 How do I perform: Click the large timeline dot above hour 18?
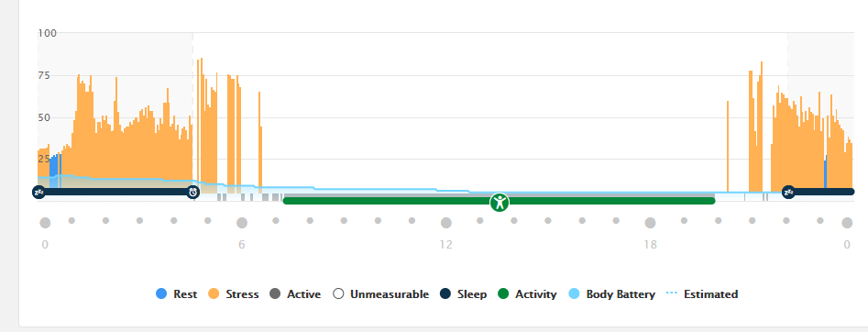(651, 223)
